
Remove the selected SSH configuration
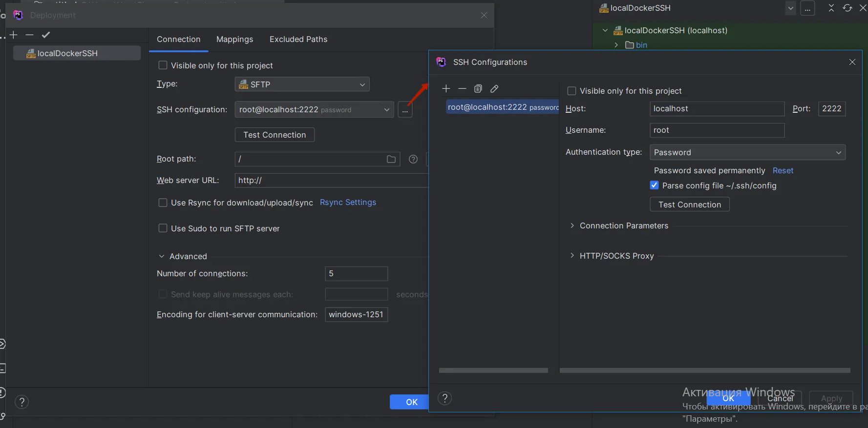coord(462,88)
